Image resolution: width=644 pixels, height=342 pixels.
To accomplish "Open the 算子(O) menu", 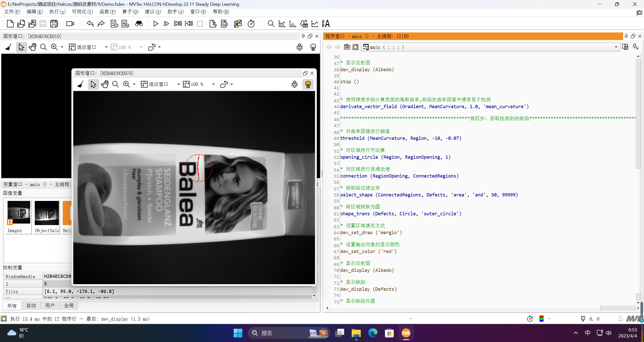I will pos(130,12).
